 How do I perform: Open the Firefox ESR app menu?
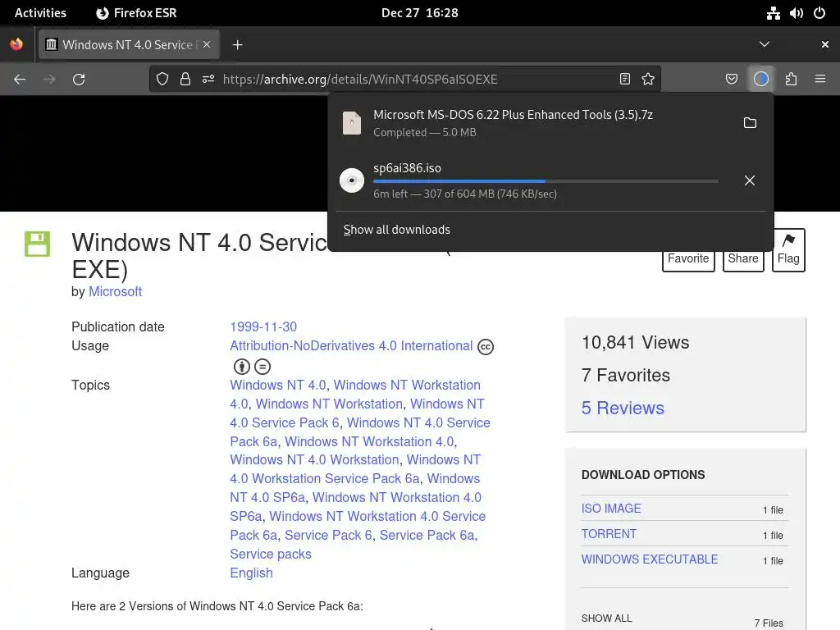click(136, 13)
